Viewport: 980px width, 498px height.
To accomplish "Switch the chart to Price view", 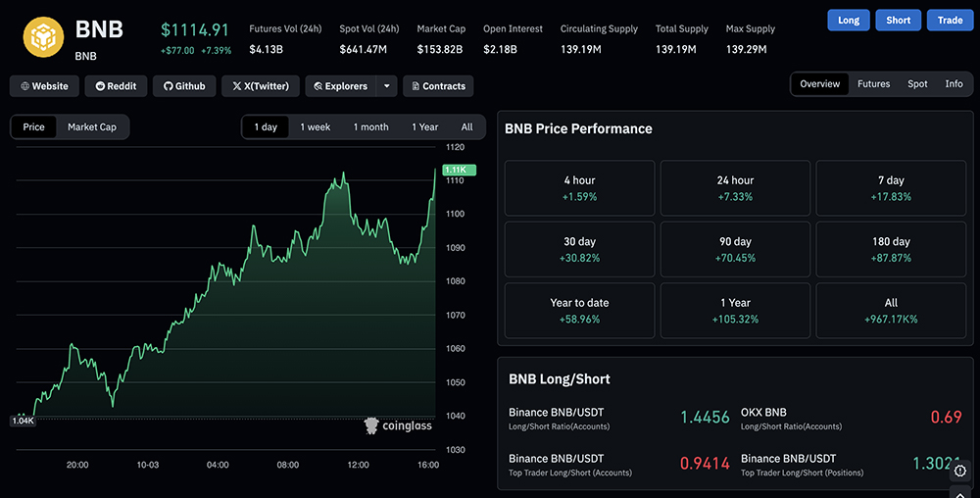I will click(34, 127).
